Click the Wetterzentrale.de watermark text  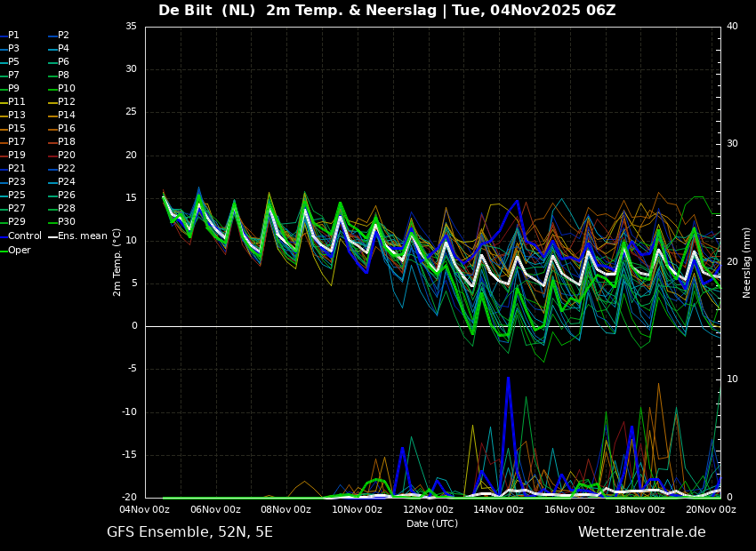coord(641,532)
